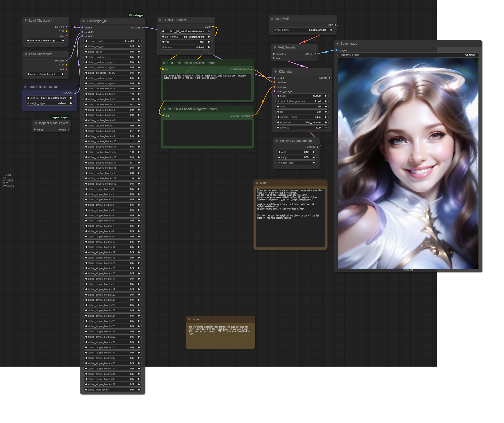Click the filename_prefix field in Save Image
Screen dimensions: 504x423
point(408,55)
